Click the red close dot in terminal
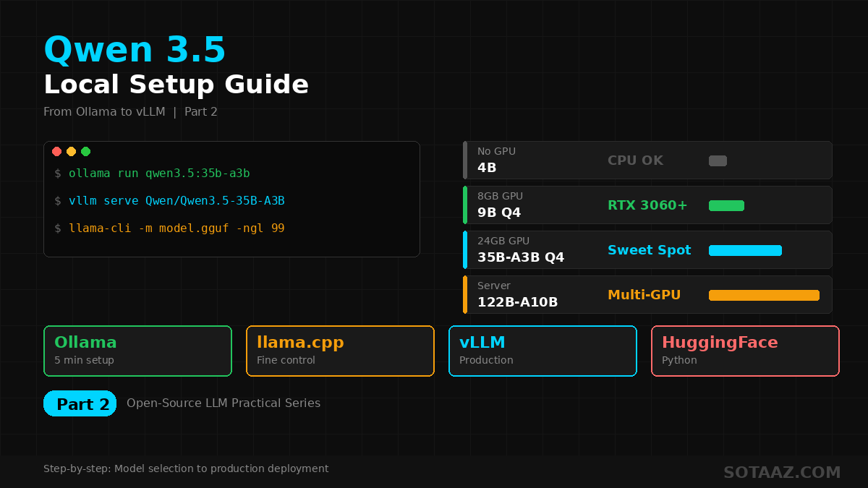The height and width of the screenshot is (488, 868). pos(56,151)
